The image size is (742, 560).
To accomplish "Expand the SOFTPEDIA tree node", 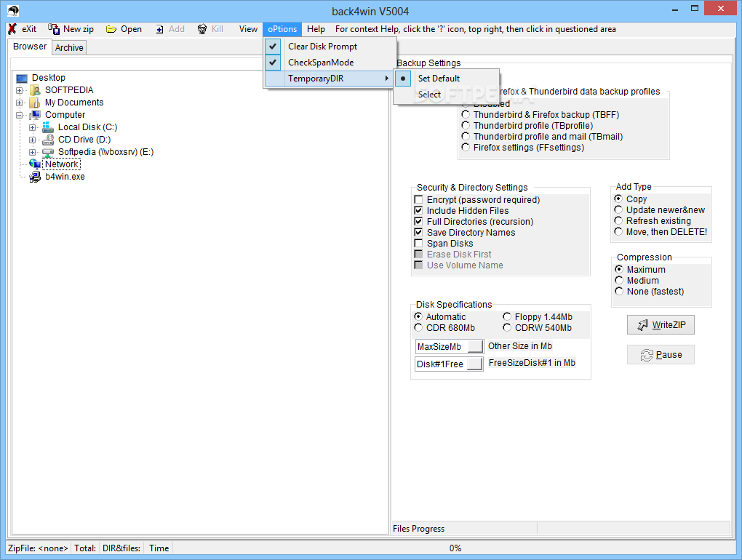I will [19, 90].
